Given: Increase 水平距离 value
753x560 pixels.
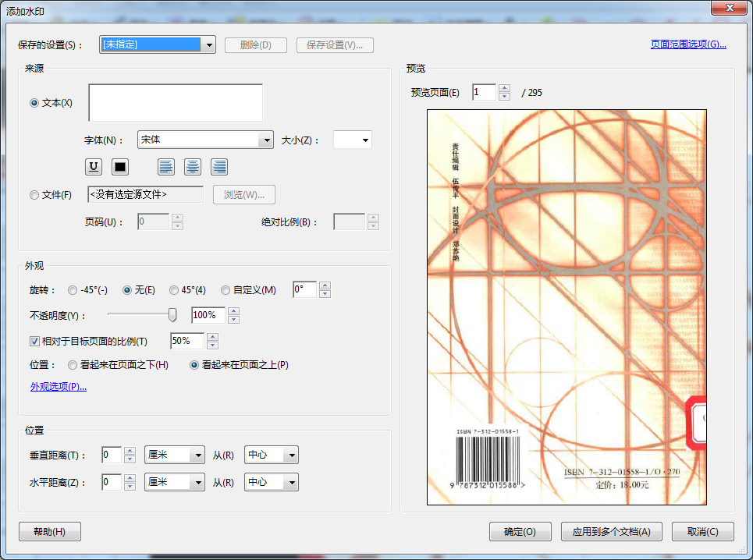Looking at the screenshot, I should [x=130, y=478].
